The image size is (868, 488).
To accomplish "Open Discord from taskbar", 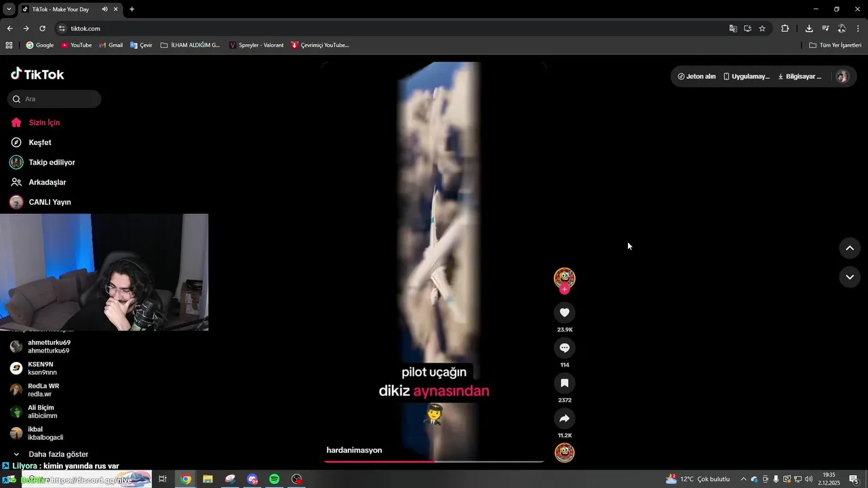I will (x=252, y=479).
